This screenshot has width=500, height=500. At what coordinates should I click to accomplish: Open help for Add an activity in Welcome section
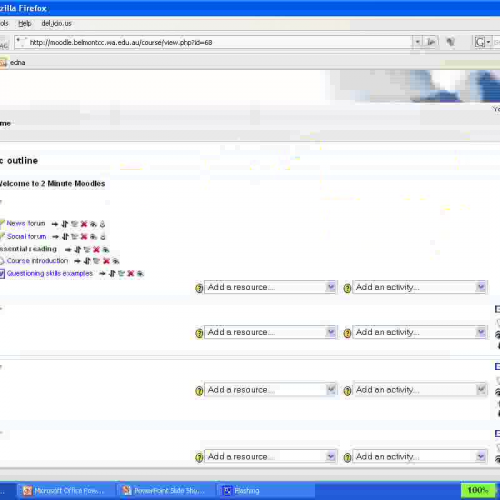347,288
